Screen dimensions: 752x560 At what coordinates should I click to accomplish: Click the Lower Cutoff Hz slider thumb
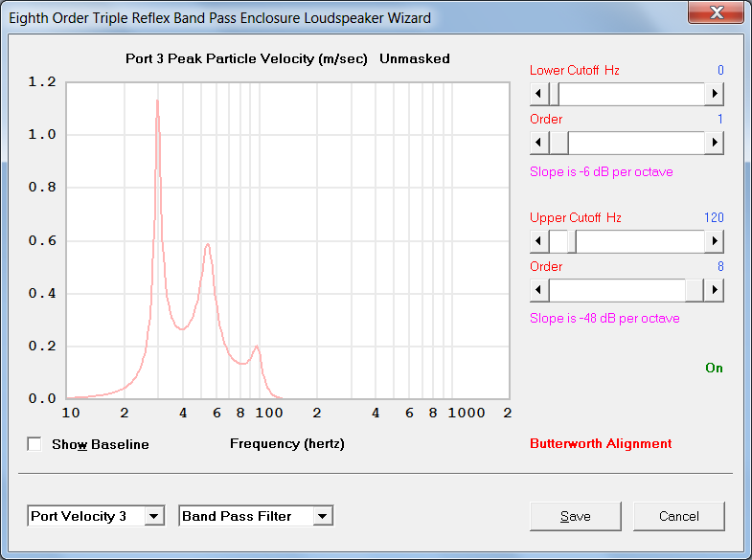(554, 94)
